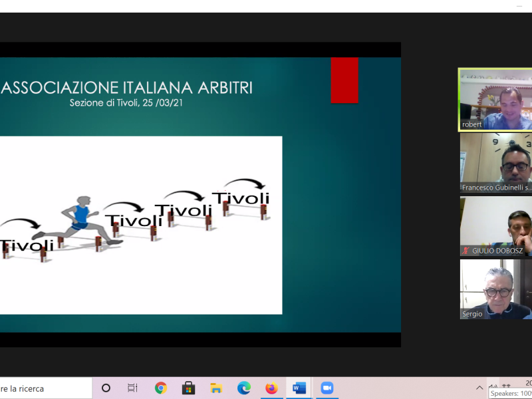Screen dimensions: 532x399
Task: Open the Microsoft Store taskbar icon
Action: click(188, 388)
